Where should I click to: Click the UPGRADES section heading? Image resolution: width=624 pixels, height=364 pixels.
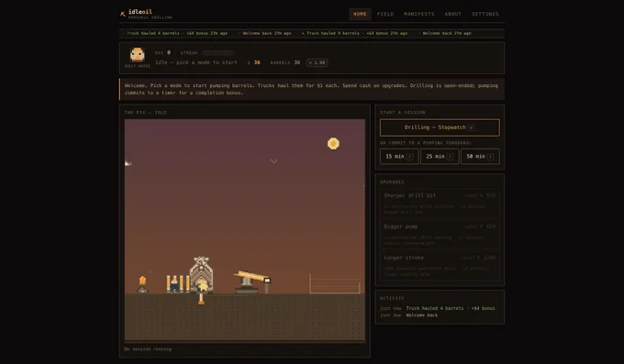click(x=392, y=182)
